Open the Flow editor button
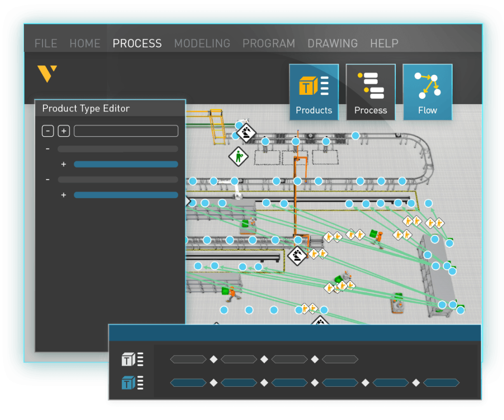Image resolution: width=504 pixels, height=420 pixels. [427, 92]
